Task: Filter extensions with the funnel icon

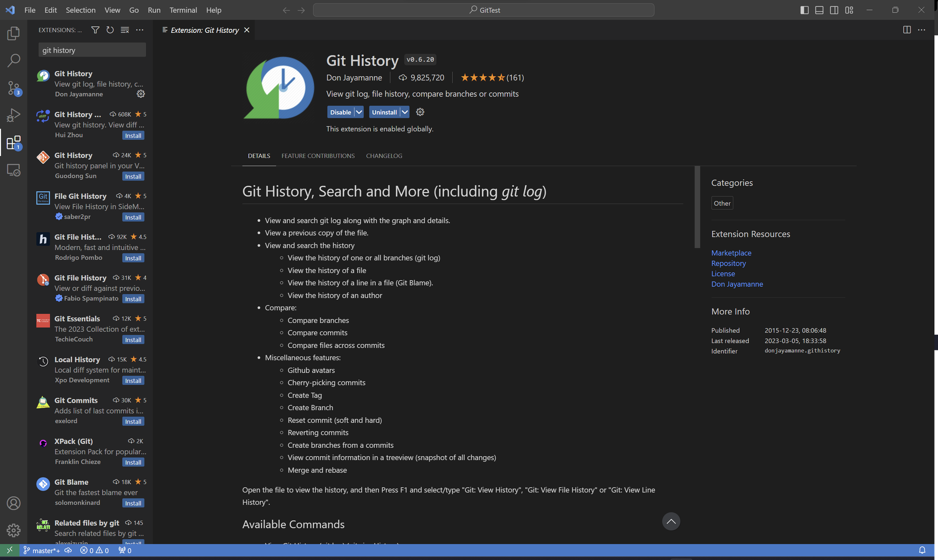Action: 95,30
